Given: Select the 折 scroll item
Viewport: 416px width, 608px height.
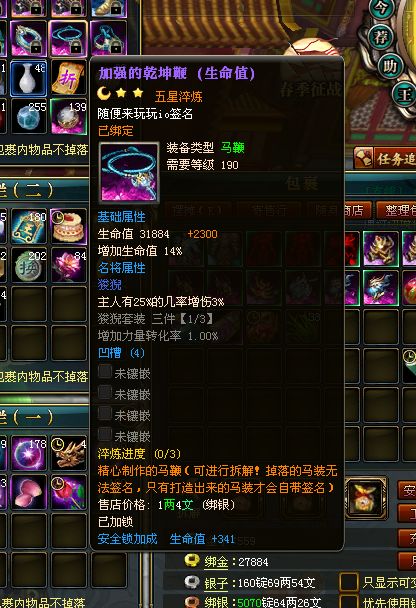Looking at the screenshot, I should tap(68, 78).
